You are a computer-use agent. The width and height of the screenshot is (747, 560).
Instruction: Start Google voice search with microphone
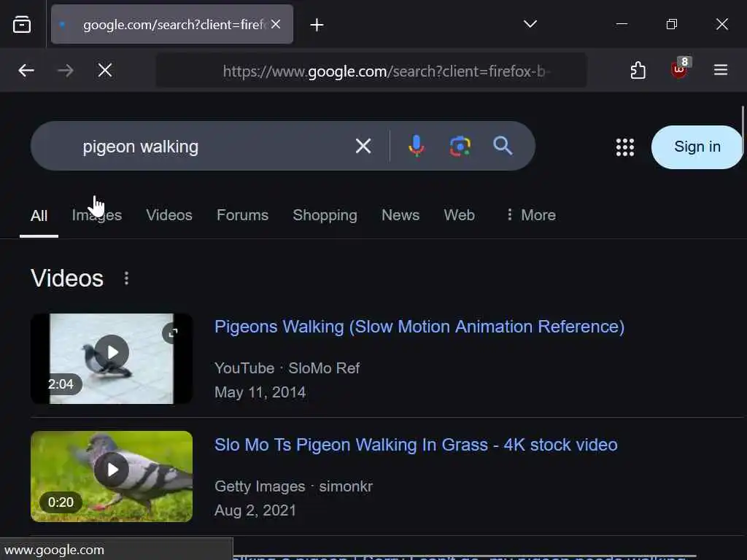[417, 146]
